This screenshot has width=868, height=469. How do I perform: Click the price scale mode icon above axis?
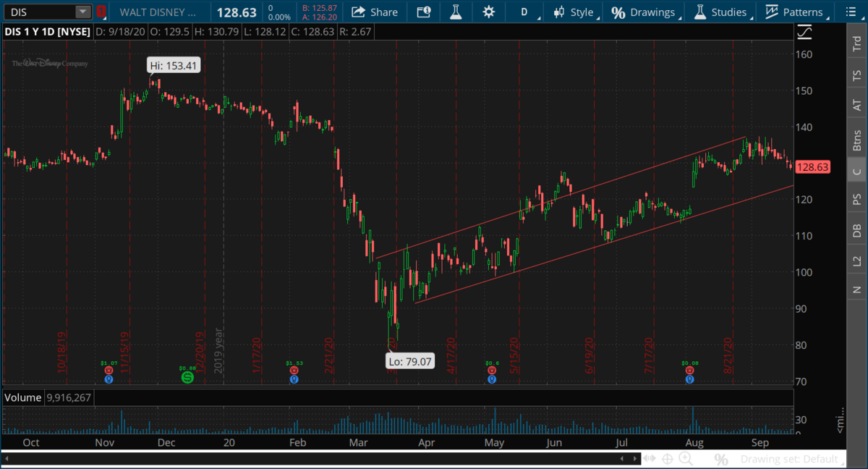click(x=804, y=32)
